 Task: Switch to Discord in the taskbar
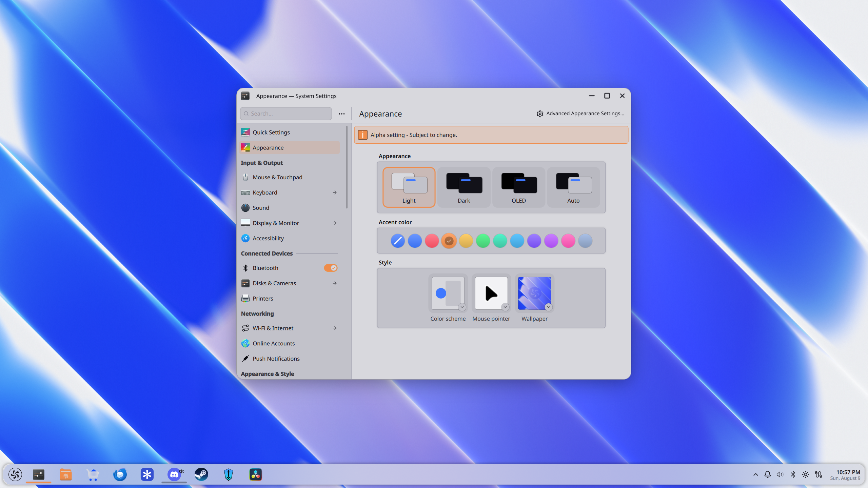pos(174,474)
